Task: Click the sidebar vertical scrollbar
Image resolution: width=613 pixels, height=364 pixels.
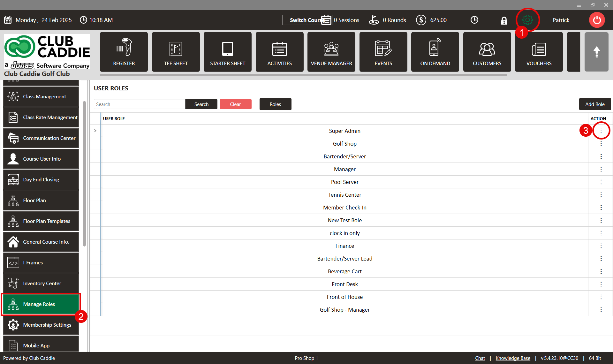Action: [84, 174]
